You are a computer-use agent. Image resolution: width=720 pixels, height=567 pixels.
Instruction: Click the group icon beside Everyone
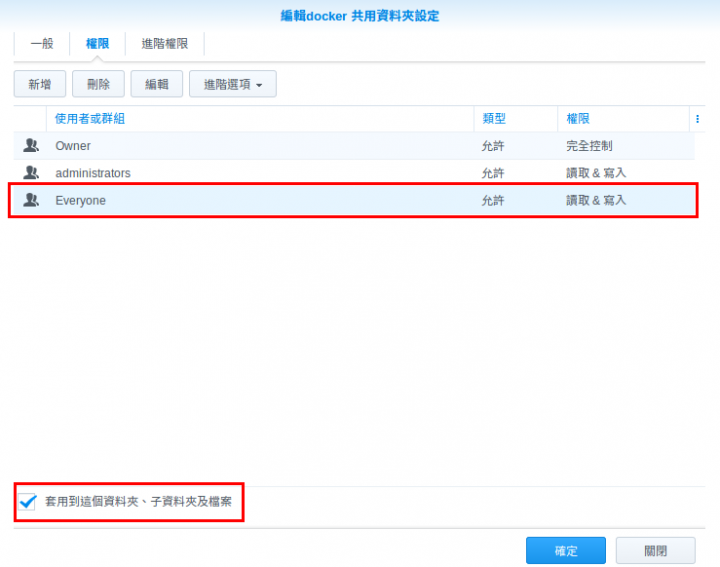[31, 200]
